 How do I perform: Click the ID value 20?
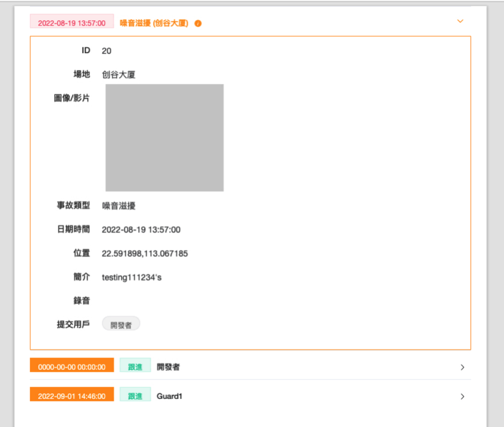(x=107, y=51)
